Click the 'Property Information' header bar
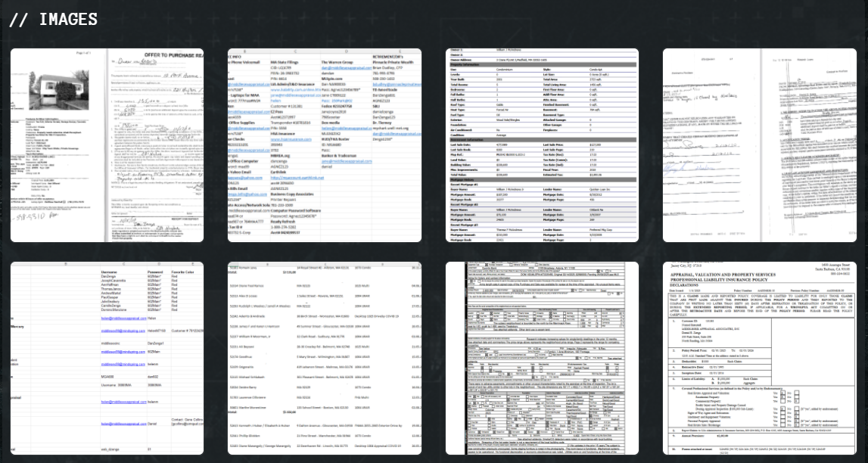Image resolution: width=868 pixels, height=463 pixels. click(542, 64)
